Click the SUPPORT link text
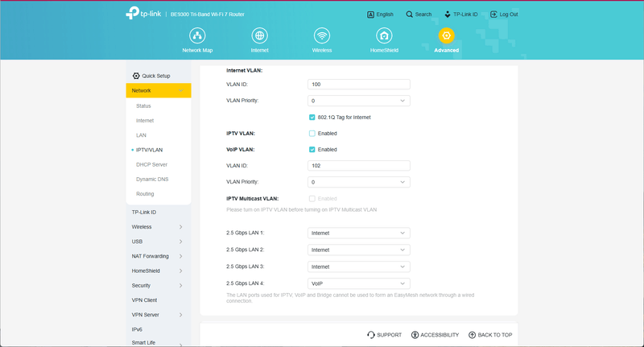Image resolution: width=644 pixels, height=347 pixels. tap(389, 335)
